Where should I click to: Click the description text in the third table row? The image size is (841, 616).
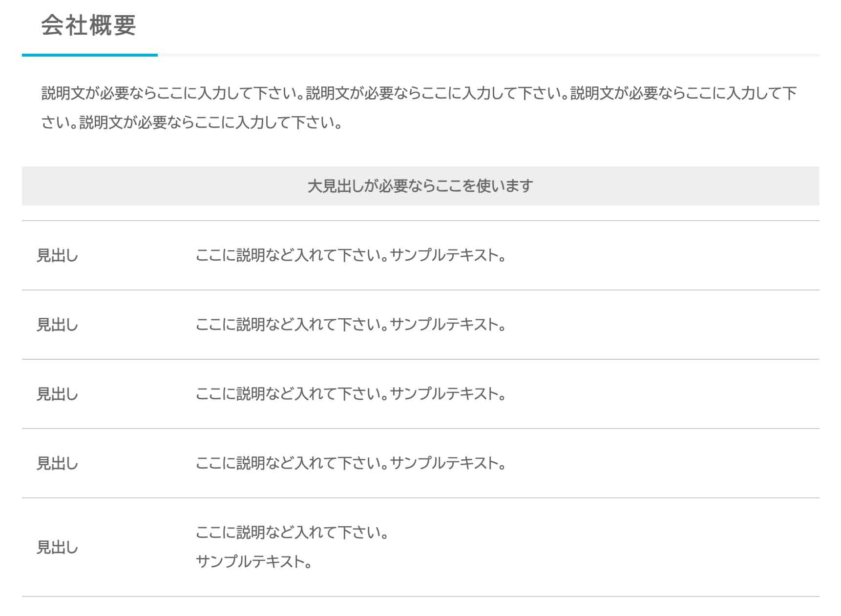pyautogui.click(x=350, y=394)
